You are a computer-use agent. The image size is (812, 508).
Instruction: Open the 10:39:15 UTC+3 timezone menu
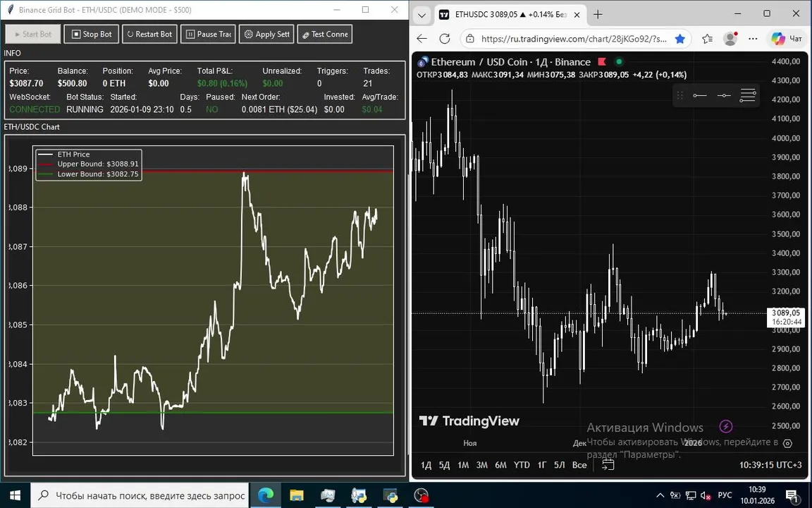point(770,465)
